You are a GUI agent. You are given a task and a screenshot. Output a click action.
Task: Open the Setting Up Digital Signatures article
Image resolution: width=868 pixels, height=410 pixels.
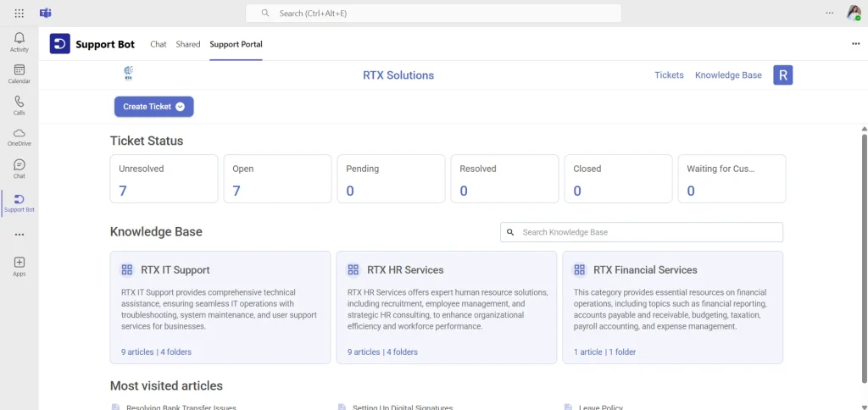point(403,407)
